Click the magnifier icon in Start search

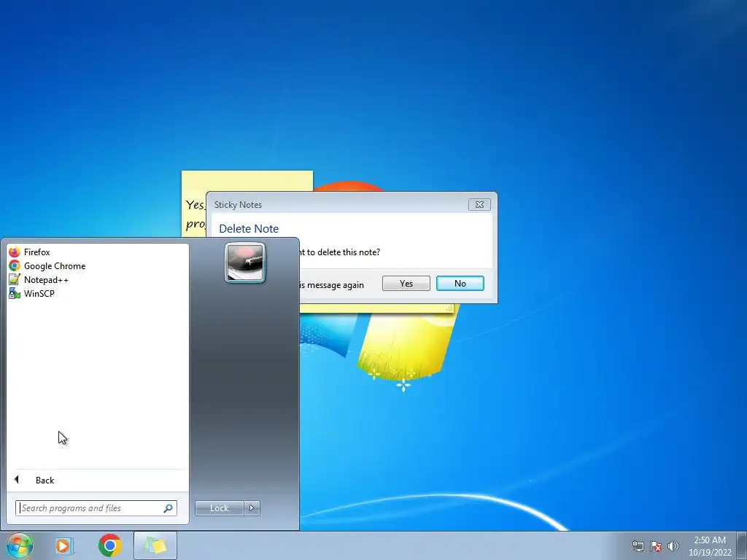(x=169, y=508)
